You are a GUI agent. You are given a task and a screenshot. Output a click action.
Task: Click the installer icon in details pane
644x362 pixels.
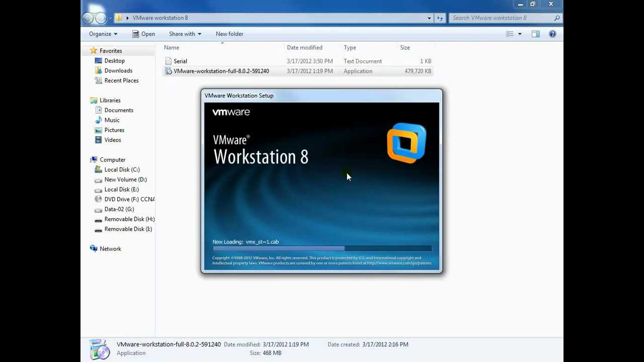point(99,349)
